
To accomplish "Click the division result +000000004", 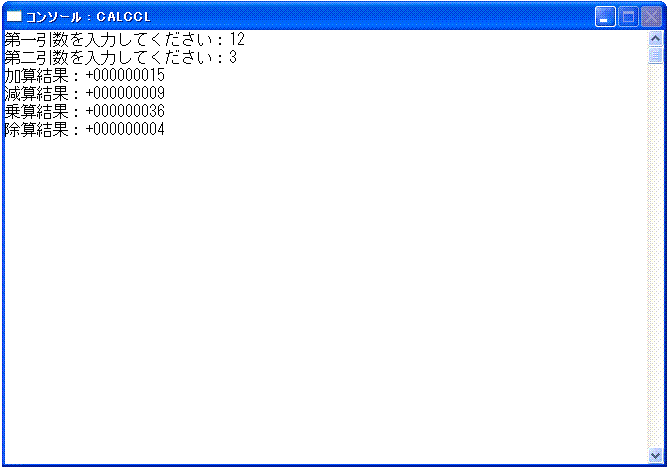I will click(125, 129).
